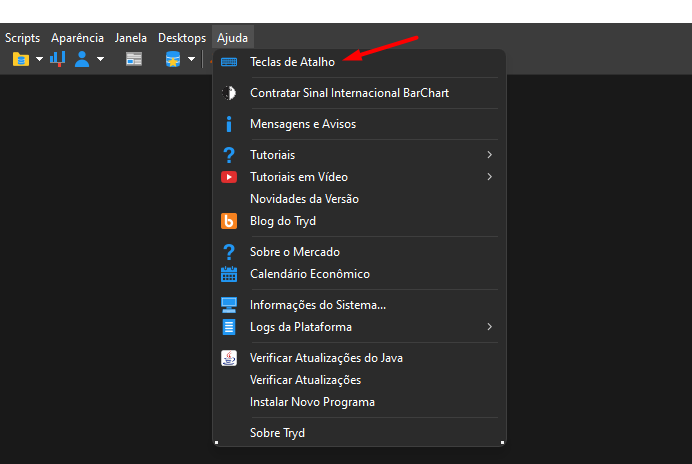Image resolution: width=692 pixels, height=464 pixels.
Task: Open the blue bar chart toolbar icon
Action: click(x=58, y=59)
